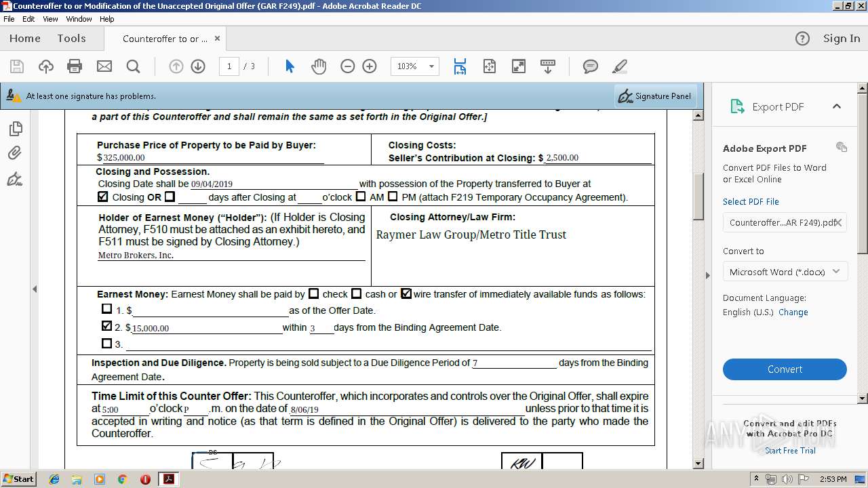Go to next page arrow

point(198,66)
